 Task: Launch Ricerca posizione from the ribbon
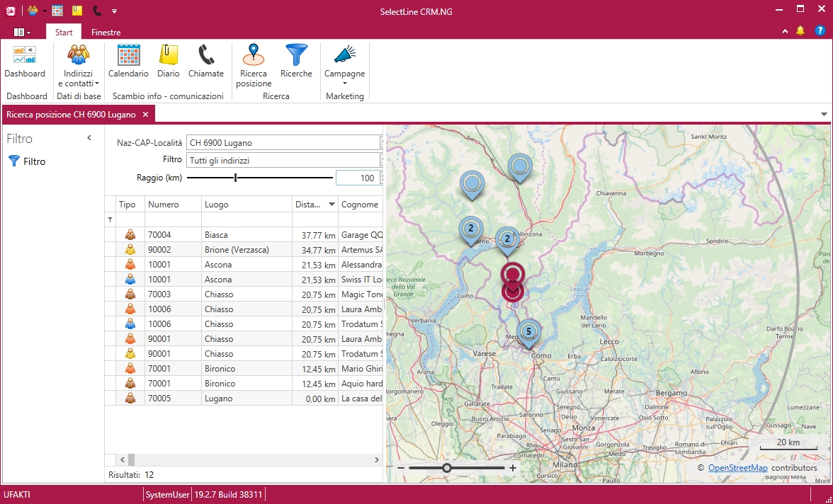click(254, 67)
